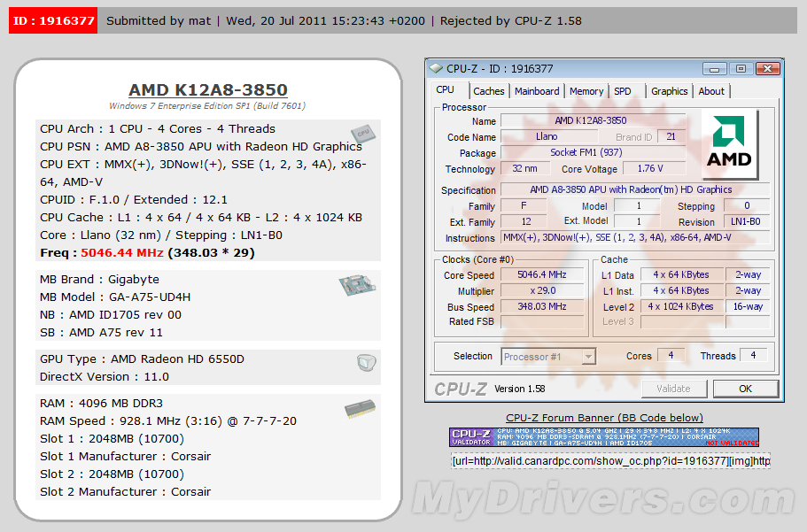The width and height of the screenshot is (807, 532).
Task: Click the 'Windows 7 Enterprise Edition SP1' subtitle
Action: [x=207, y=106]
